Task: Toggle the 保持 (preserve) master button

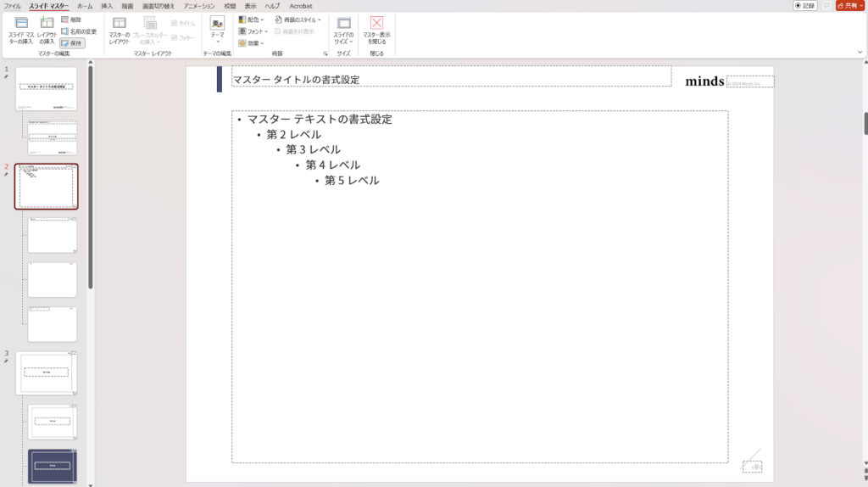Action: (x=72, y=43)
